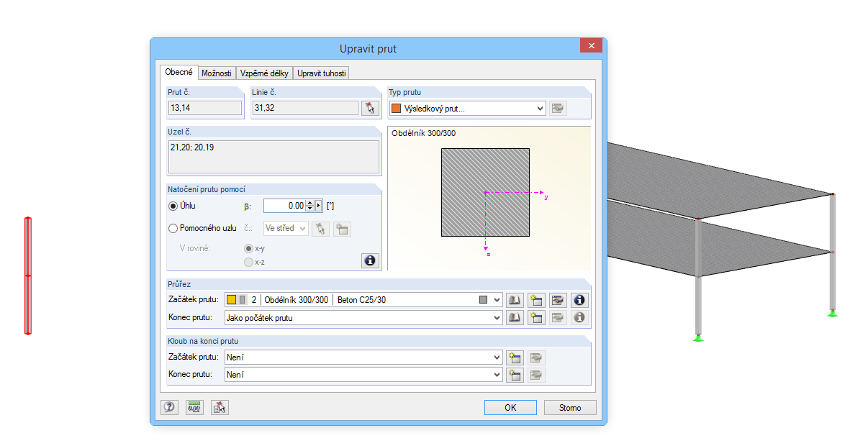Click the red selected column in model view
The height and width of the screenshot is (446, 868).
coord(28,276)
